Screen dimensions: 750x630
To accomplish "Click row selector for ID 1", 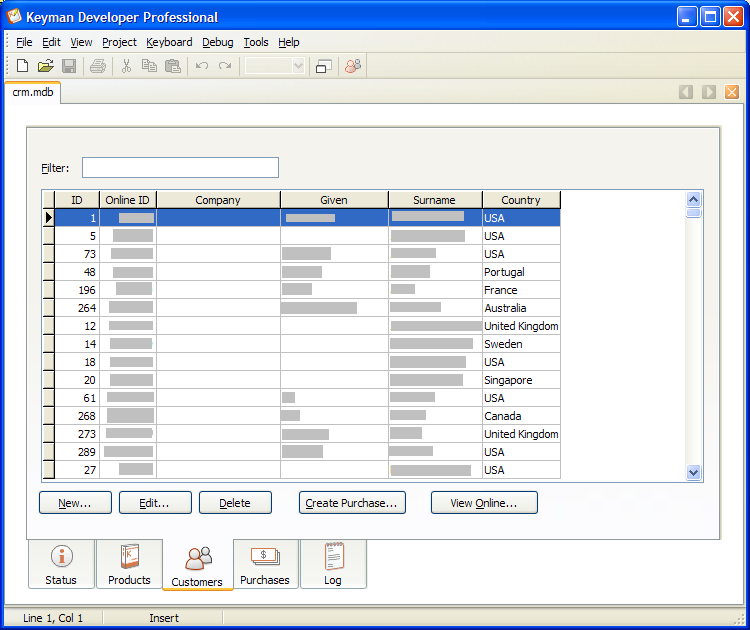I will [48, 218].
